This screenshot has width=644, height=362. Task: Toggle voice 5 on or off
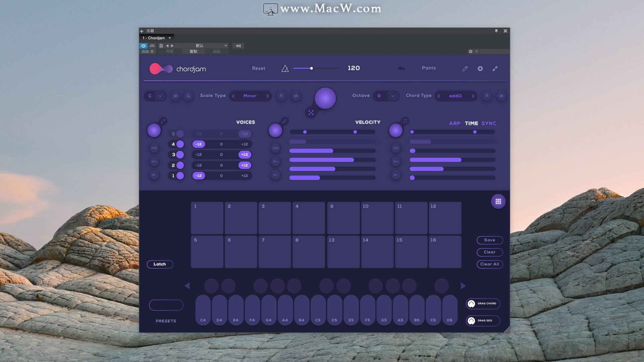(x=180, y=134)
